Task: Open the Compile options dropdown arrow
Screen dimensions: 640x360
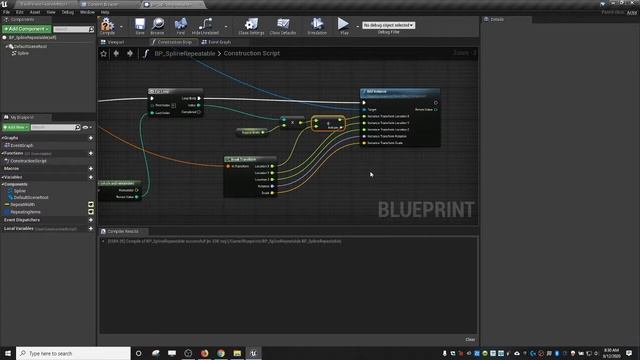Action: pos(121,27)
